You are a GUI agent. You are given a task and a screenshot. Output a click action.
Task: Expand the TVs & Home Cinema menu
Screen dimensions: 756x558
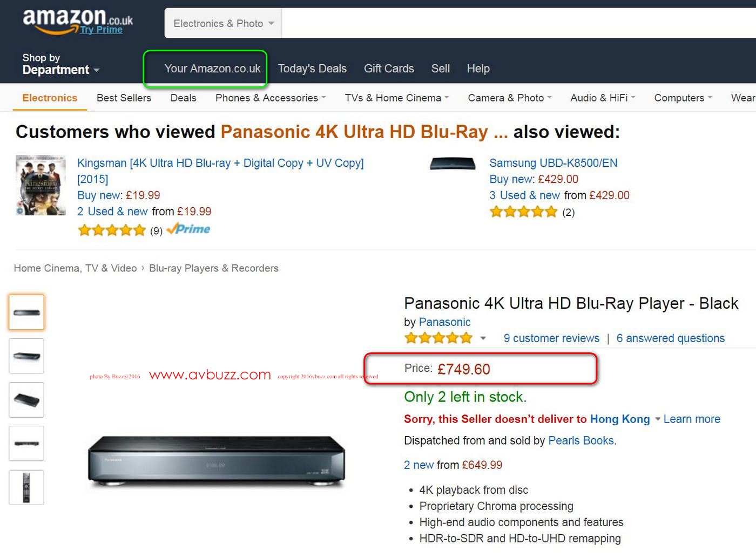396,98
